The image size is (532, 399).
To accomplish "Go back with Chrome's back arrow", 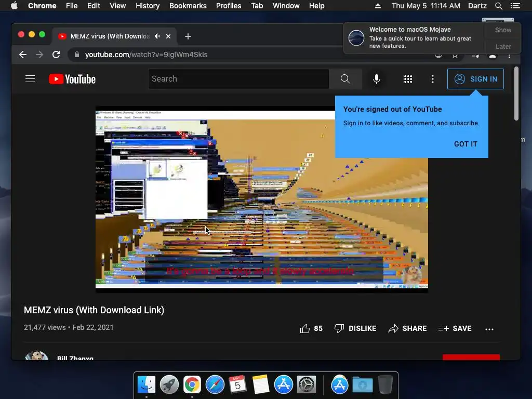I will pyautogui.click(x=23, y=55).
